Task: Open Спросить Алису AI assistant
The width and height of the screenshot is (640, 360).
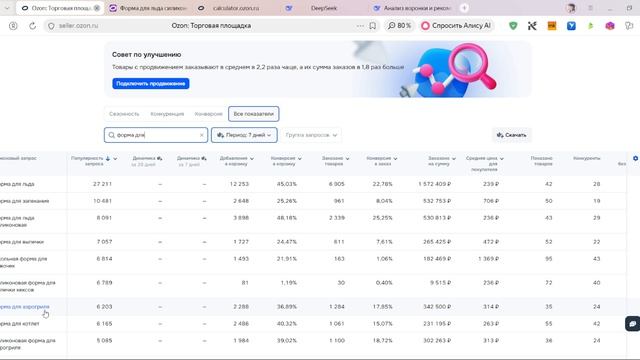Action: (456, 26)
